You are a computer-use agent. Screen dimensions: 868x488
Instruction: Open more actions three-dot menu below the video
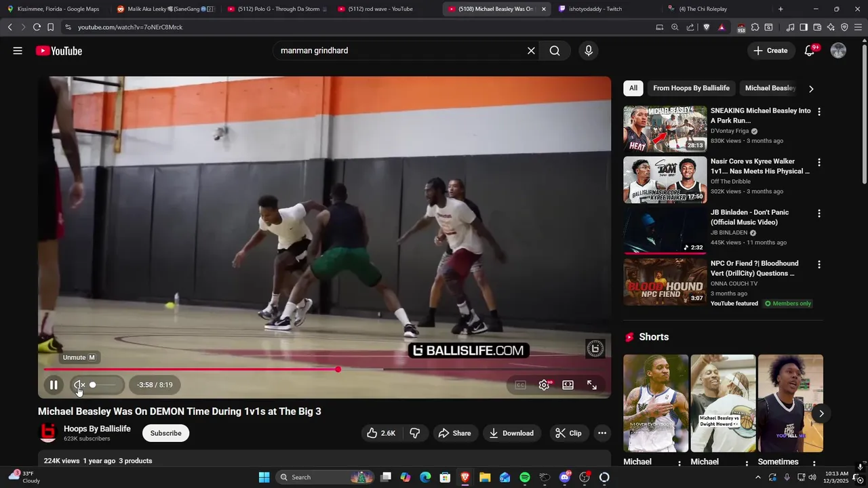[x=602, y=433]
